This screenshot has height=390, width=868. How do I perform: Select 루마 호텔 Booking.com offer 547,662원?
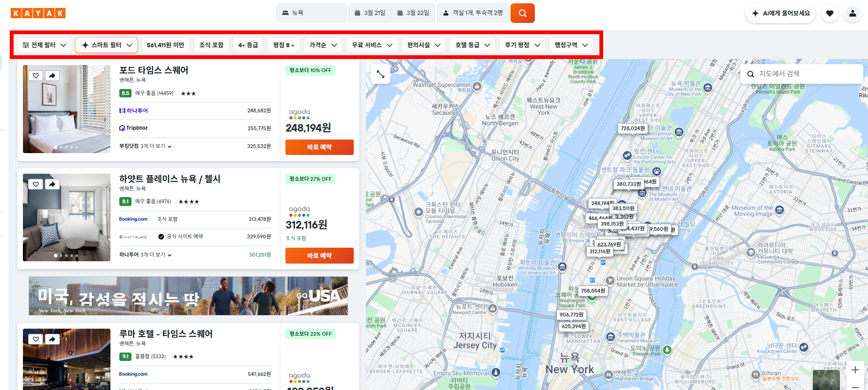point(195,374)
